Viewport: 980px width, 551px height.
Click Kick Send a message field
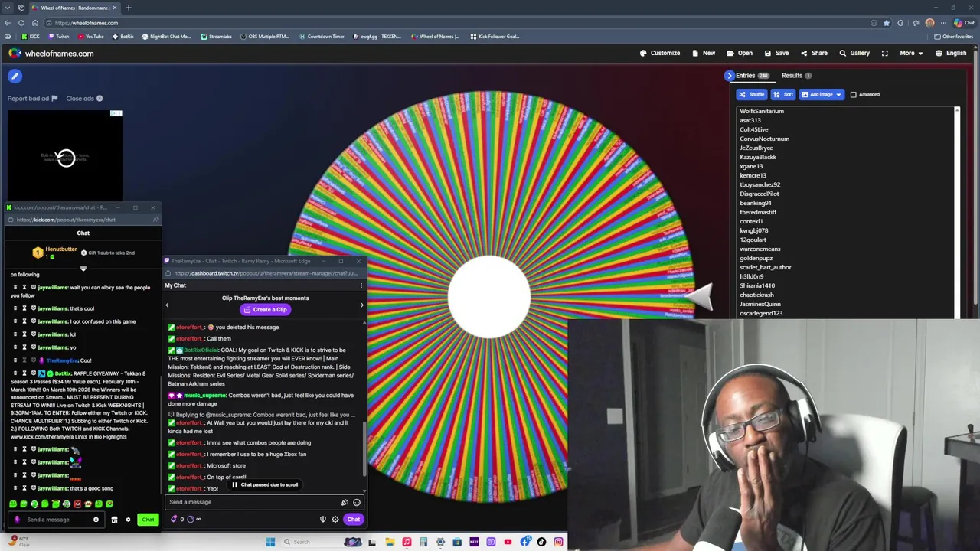coord(55,520)
